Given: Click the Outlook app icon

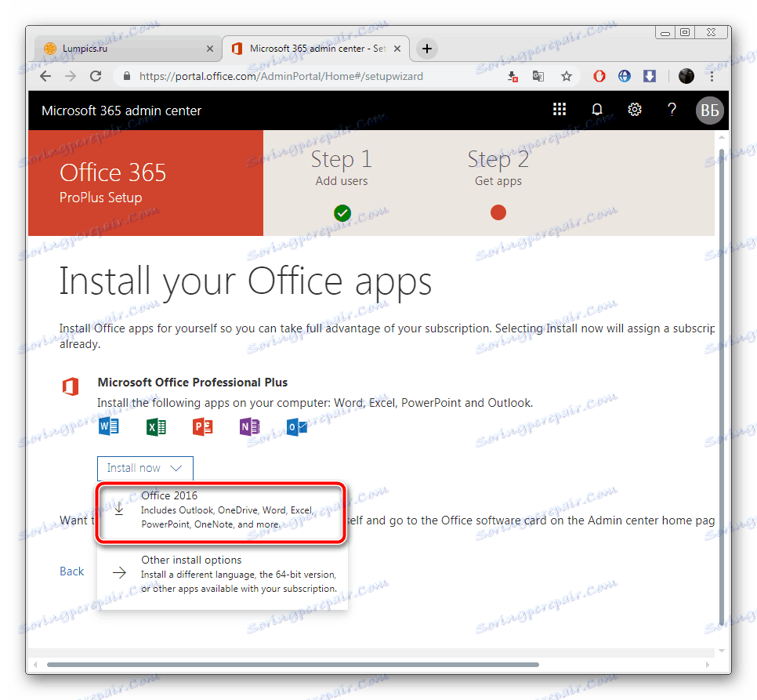Looking at the screenshot, I should click(296, 426).
